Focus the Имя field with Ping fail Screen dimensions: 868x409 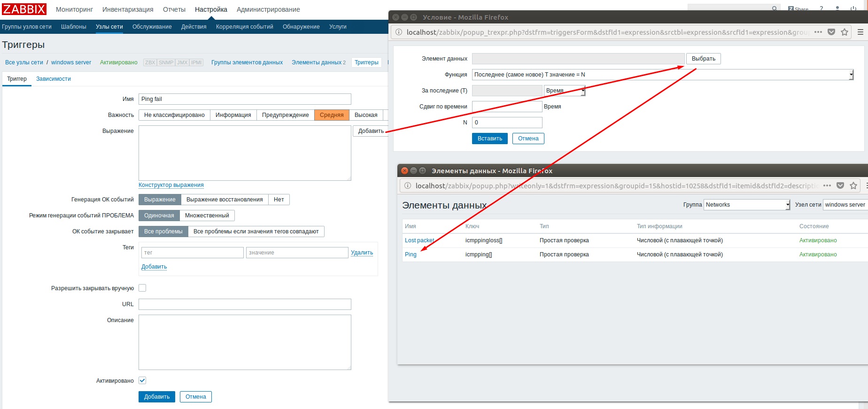[x=245, y=99]
